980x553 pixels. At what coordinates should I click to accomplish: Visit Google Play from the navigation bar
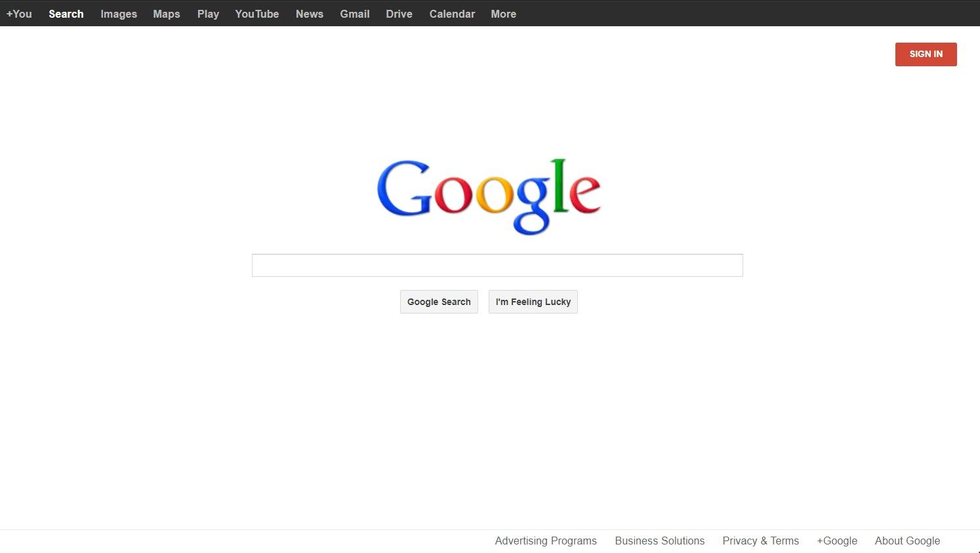(208, 14)
